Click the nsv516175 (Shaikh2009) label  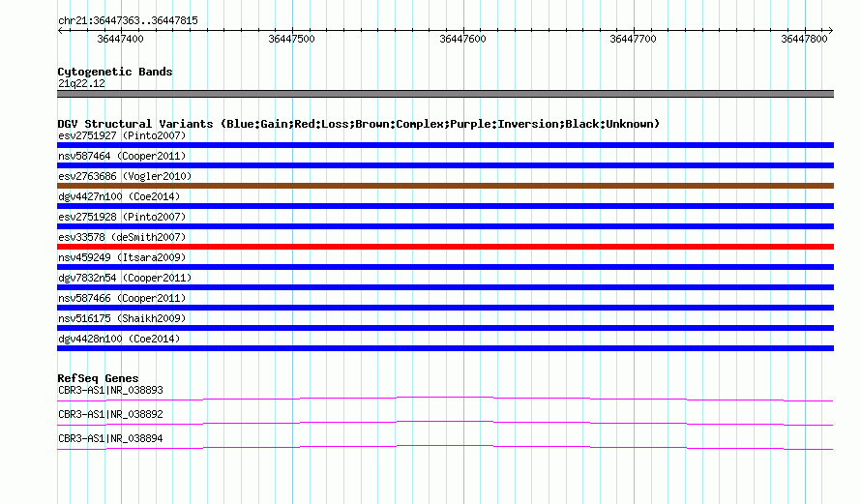coord(122,318)
